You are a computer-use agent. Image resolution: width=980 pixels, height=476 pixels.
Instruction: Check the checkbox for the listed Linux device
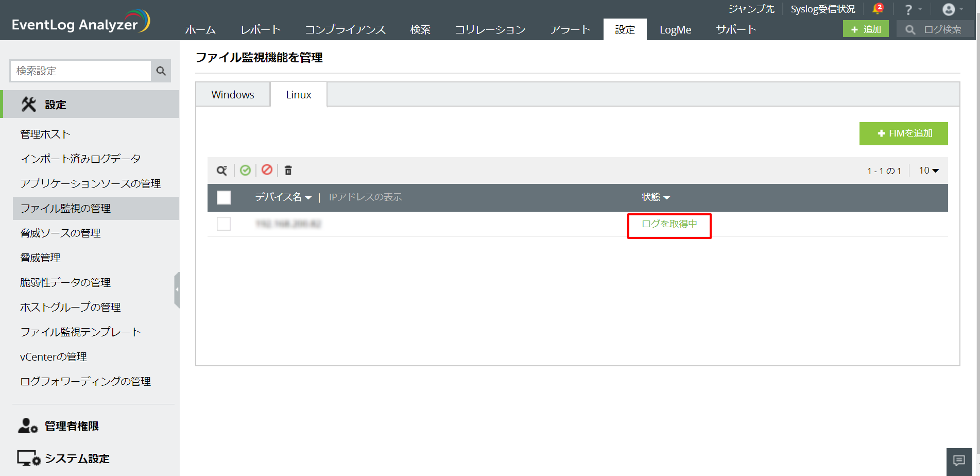[x=223, y=224]
